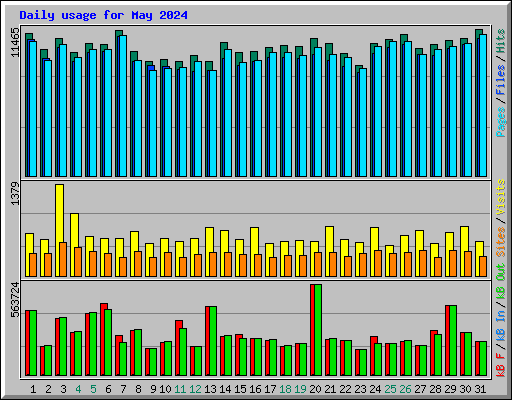Image resolution: width=512 pixels, height=400 pixels.
Task: Select day label 1 on the x-axis
Action: (33, 389)
